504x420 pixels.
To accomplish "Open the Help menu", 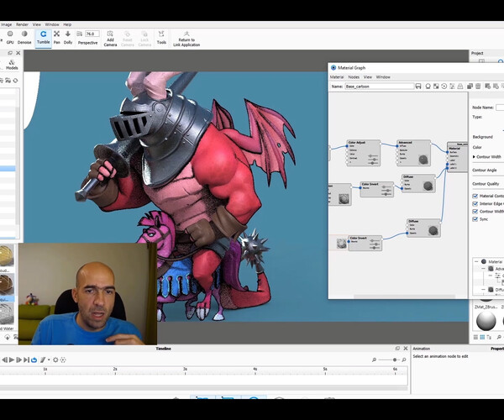I will (67, 24).
